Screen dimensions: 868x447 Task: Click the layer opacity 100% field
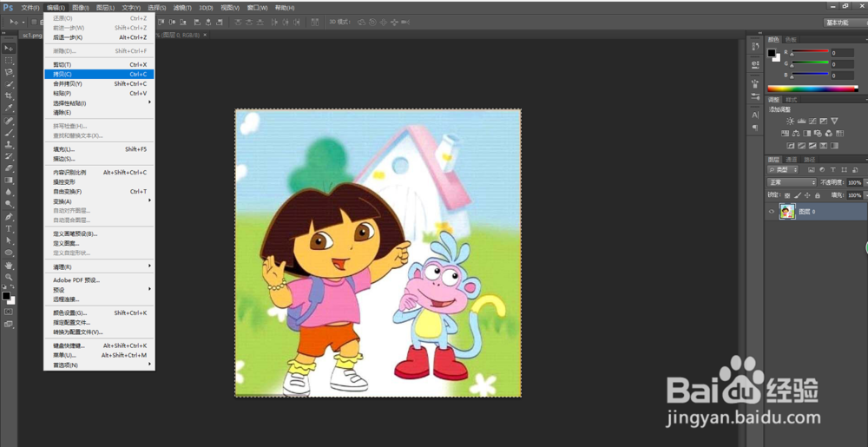854,182
